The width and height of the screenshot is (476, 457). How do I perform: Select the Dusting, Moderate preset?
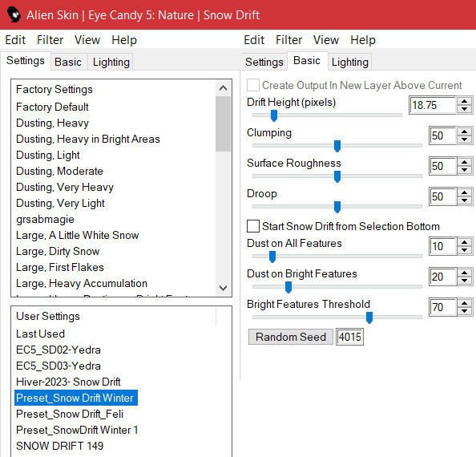pyautogui.click(x=59, y=172)
